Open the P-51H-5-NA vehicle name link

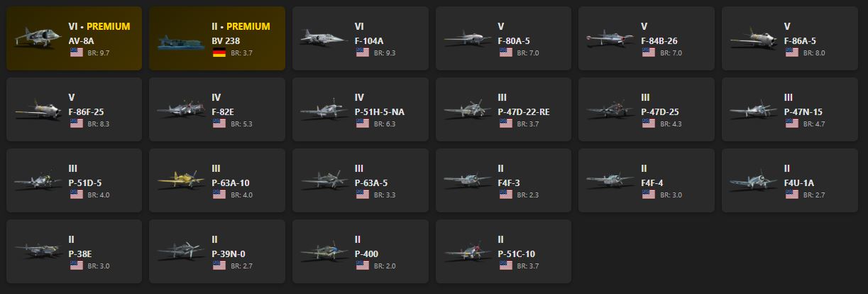coord(380,112)
